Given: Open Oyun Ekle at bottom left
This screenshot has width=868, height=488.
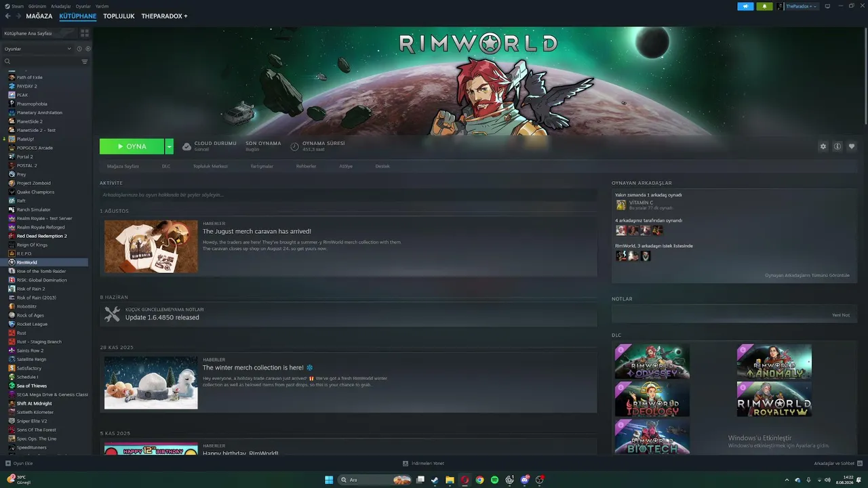Looking at the screenshot, I should [19, 464].
